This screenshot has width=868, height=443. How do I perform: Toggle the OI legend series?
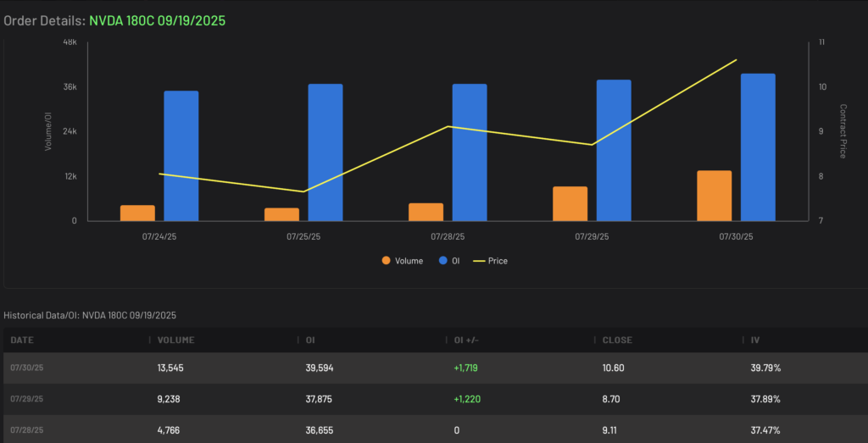pyautogui.click(x=449, y=261)
